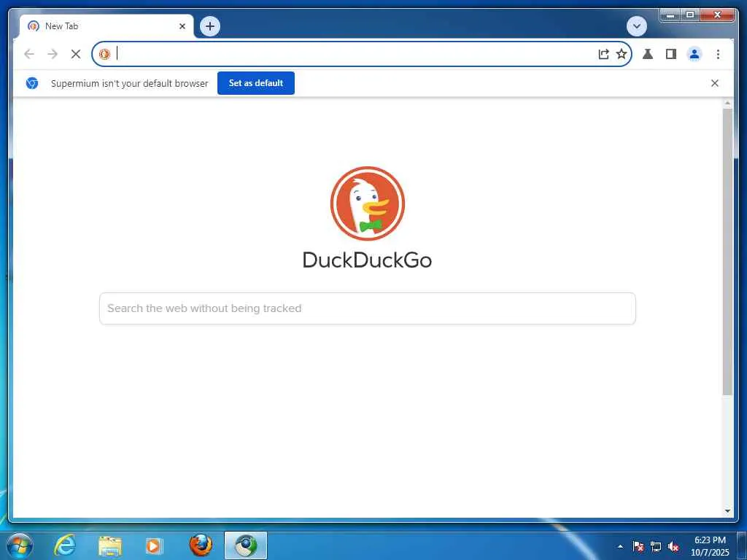Screen dimensions: 747x560
Task: Open the three-dot browser menu
Action: pos(718,54)
